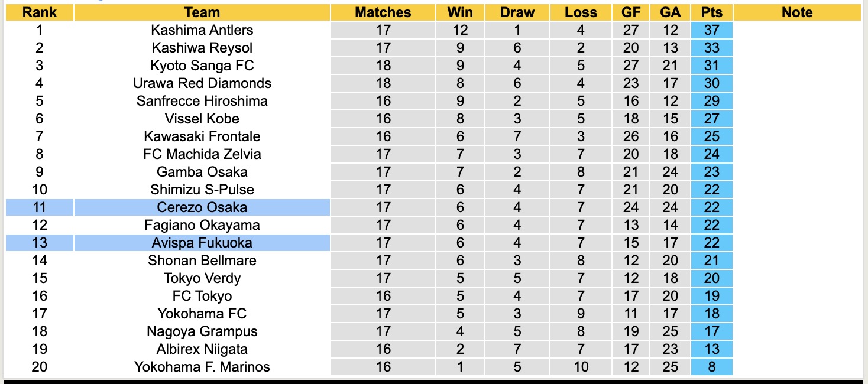
Task: Click the Pts column header
Action: [711, 12]
